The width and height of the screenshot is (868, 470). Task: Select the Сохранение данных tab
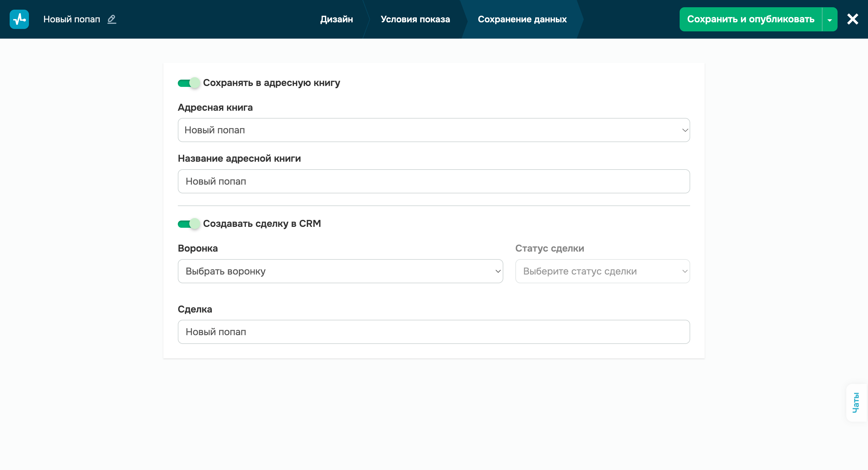click(522, 19)
